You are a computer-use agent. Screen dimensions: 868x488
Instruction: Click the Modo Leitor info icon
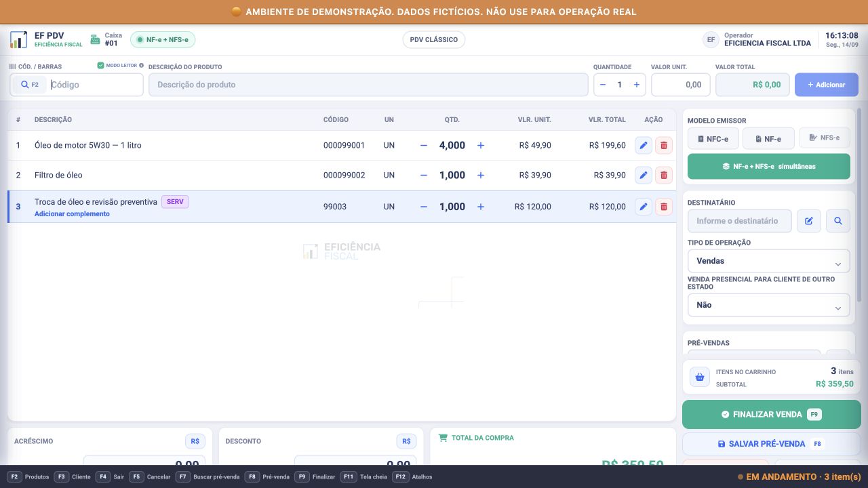tap(141, 66)
